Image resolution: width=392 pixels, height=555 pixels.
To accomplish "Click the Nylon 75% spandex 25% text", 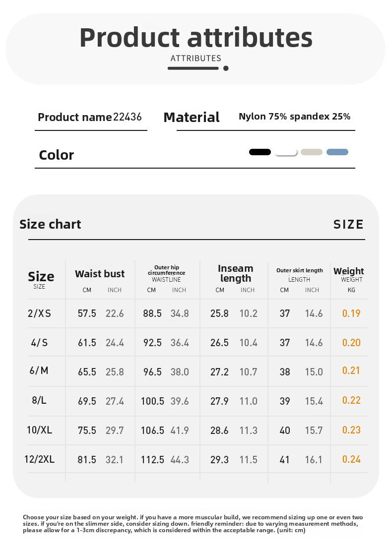I will coord(295,117).
